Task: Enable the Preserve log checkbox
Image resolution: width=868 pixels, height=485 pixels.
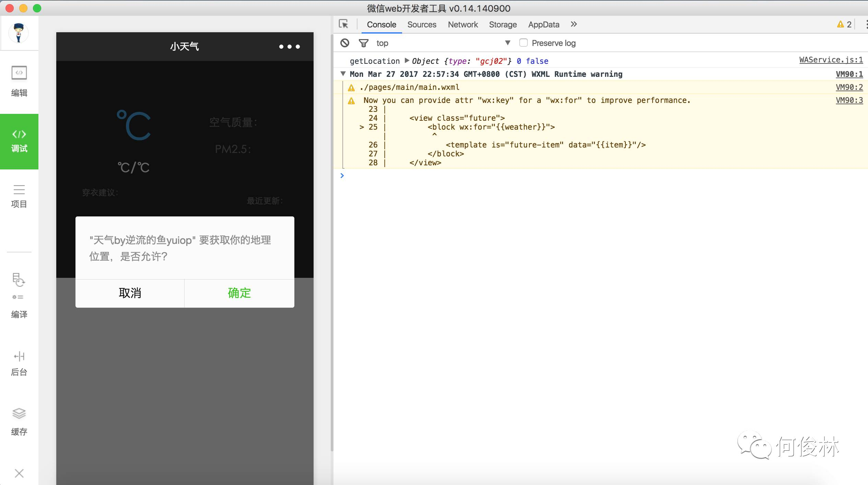Action: [523, 43]
